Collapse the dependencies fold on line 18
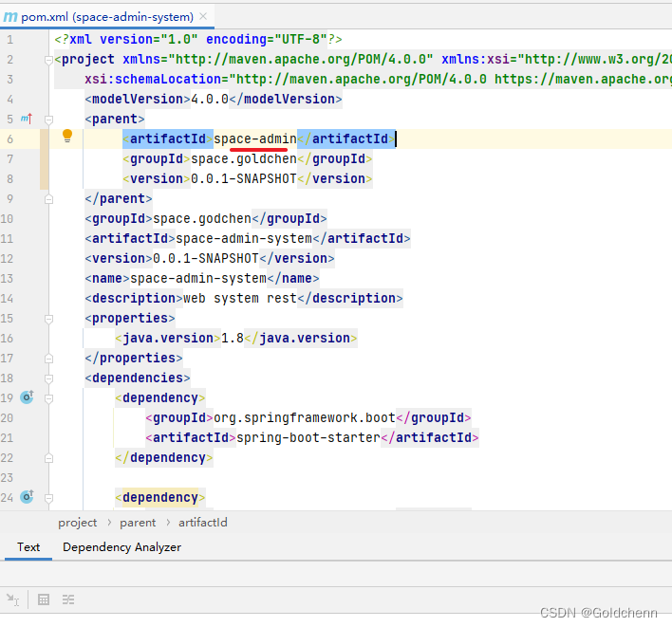 pos(48,378)
